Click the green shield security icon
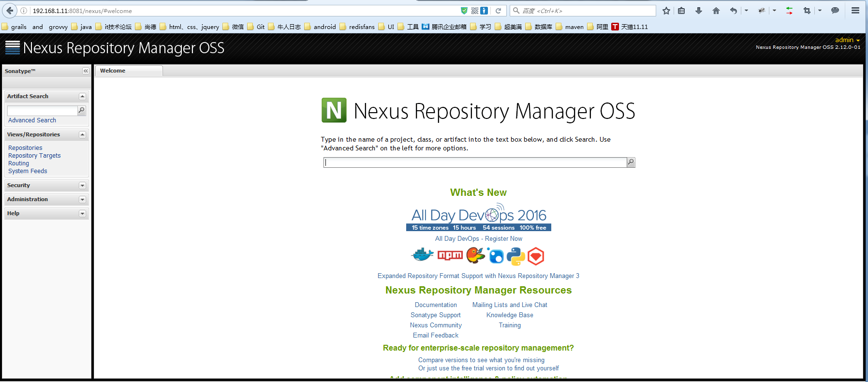Screen dimensions: 868x382 (464, 11)
